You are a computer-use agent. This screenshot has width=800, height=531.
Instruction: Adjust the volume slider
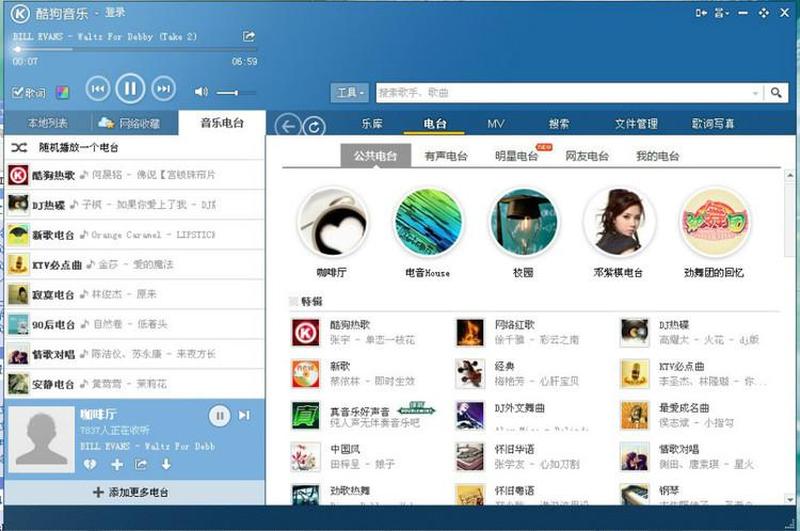236,93
